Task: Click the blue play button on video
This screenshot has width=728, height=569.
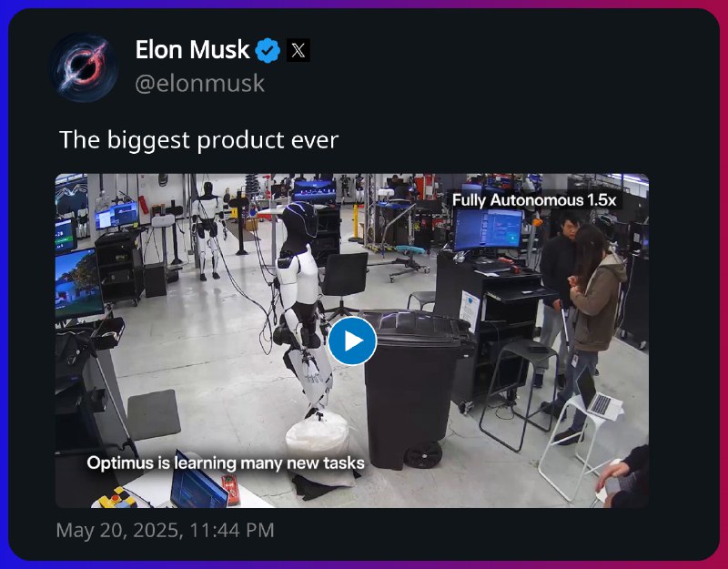Action: pyautogui.click(x=352, y=340)
